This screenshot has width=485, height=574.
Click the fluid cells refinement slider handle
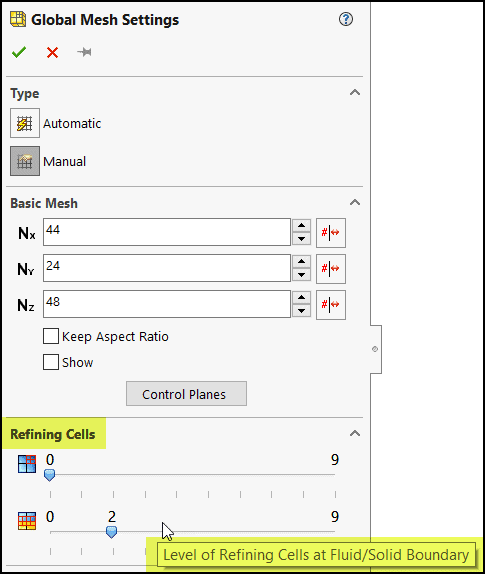click(x=49, y=475)
